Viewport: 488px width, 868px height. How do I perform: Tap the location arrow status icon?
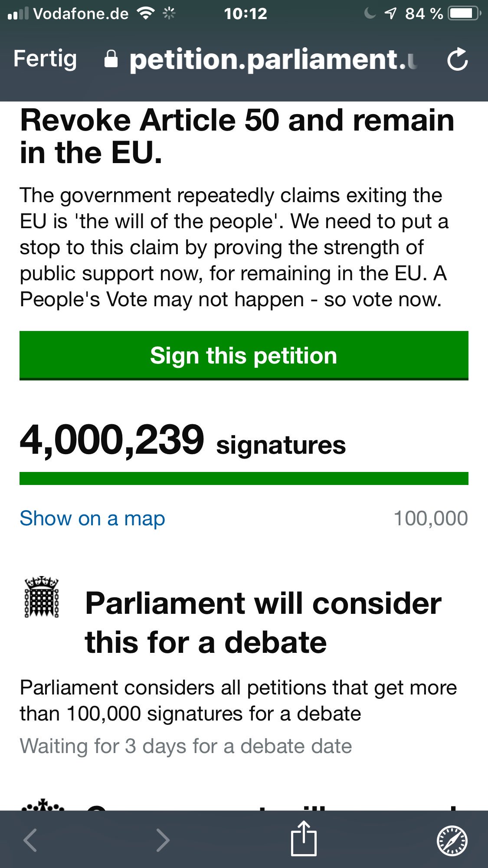click(390, 14)
